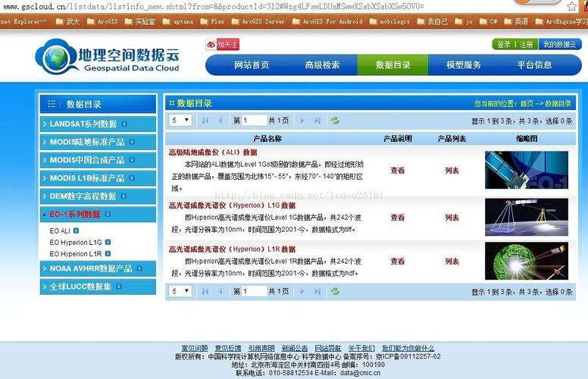Bookmark page with the address bar star
The height and width of the screenshot is (379, 588).
tap(572, 6)
